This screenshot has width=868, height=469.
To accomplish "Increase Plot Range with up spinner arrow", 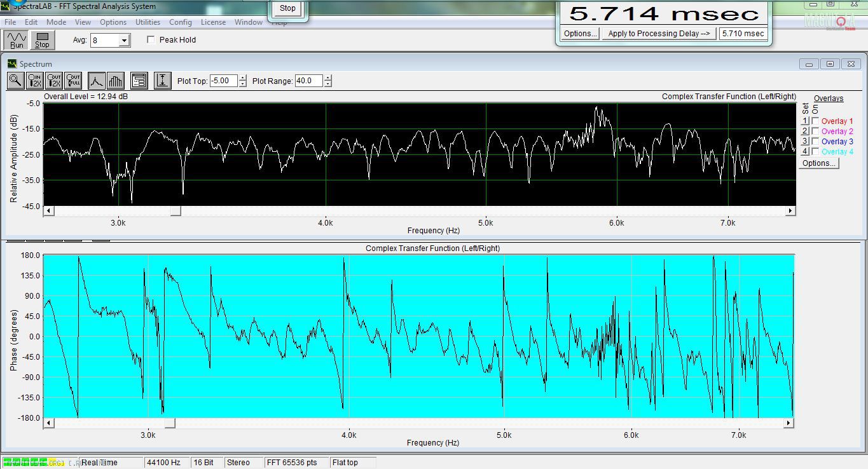I will click(327, 78).
